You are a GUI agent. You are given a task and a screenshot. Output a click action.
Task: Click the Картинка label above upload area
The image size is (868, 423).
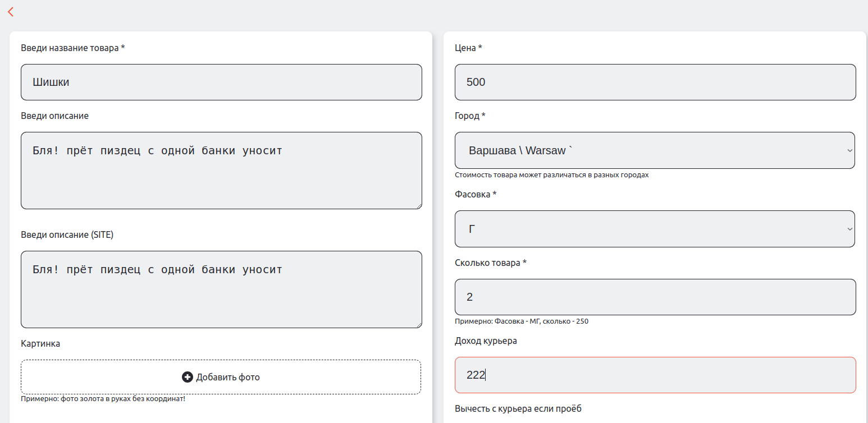[x=40, y=343]
